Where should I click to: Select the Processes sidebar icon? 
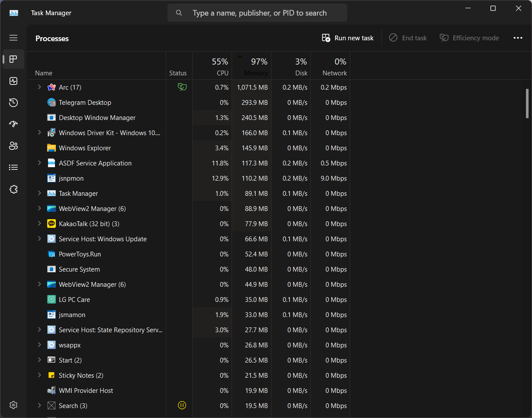[13, 59]
